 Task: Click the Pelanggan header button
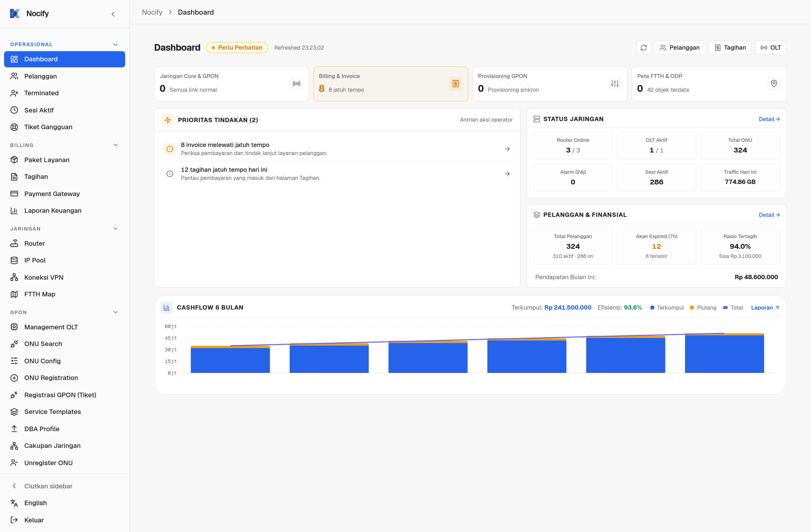[679, 48]
